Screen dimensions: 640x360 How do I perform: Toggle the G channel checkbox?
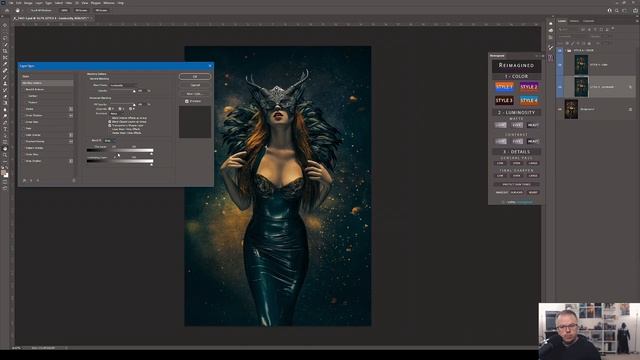coord(120,109)
